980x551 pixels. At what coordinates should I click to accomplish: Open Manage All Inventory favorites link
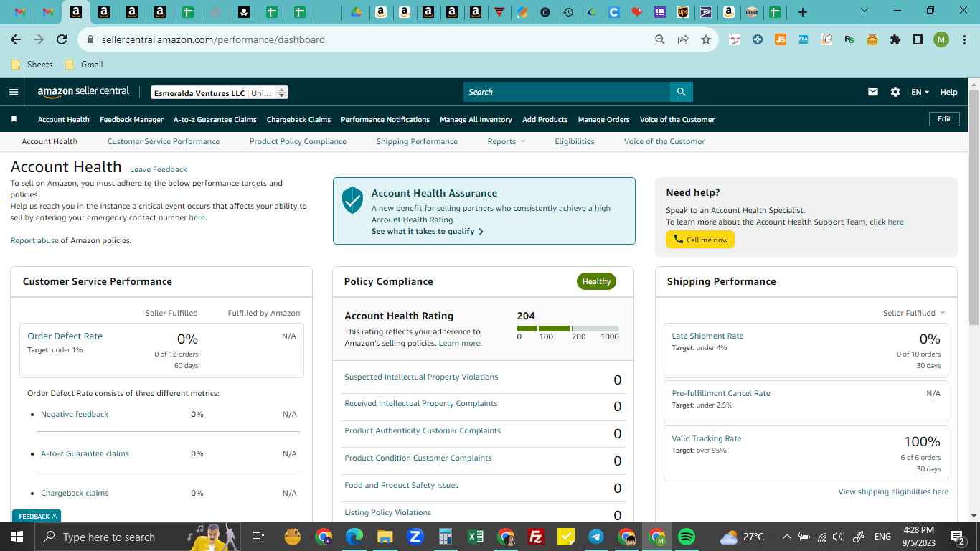[x=476, y=119]
